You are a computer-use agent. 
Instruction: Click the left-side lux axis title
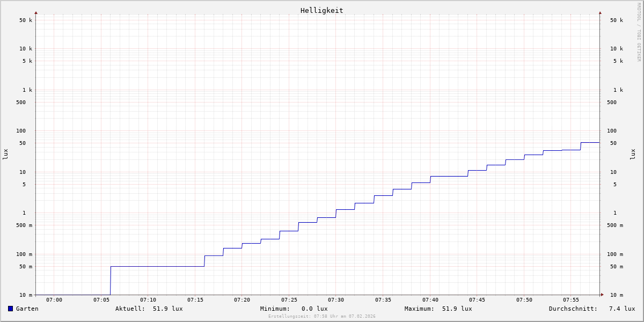point(5,154)
